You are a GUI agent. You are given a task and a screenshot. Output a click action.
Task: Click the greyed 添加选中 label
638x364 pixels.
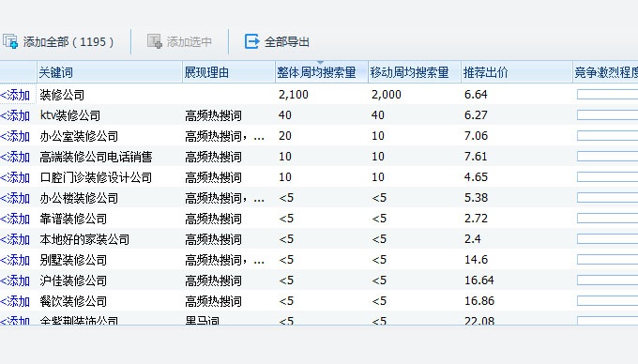(x=190, y=42)
